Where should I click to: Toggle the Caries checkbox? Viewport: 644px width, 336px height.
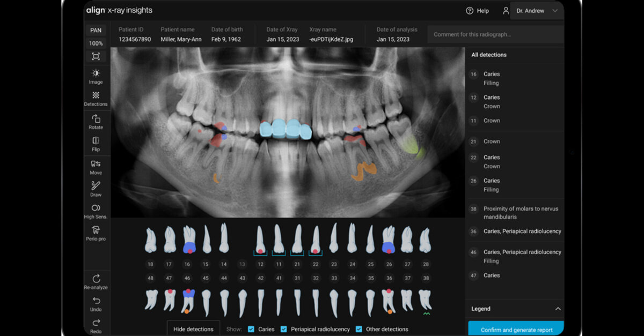point(251,329)
